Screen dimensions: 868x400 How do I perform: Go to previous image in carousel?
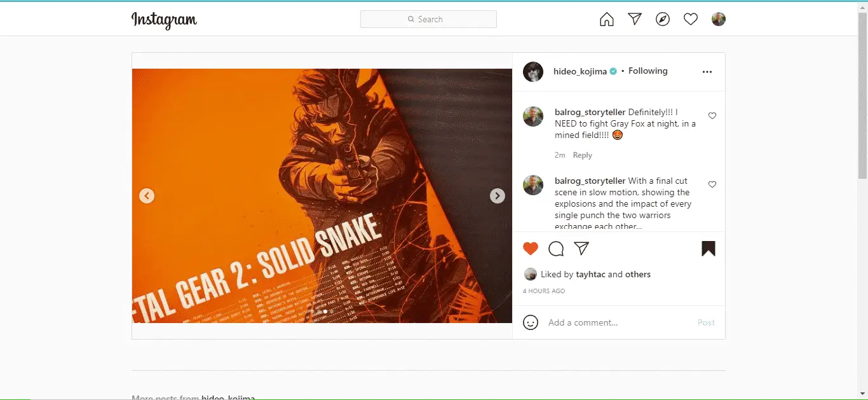[x=147, y=196]
